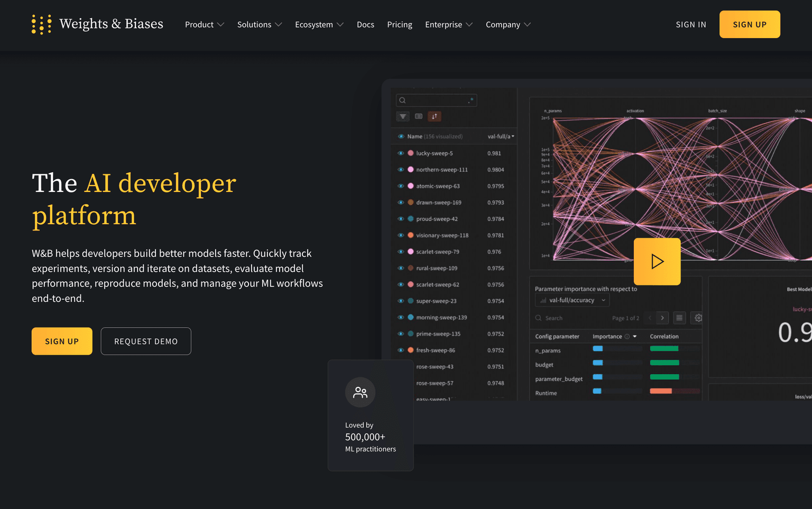The image size is (812, 509).
Task: Select the rose-sweep-43 run name
Action: click(435, 367)
